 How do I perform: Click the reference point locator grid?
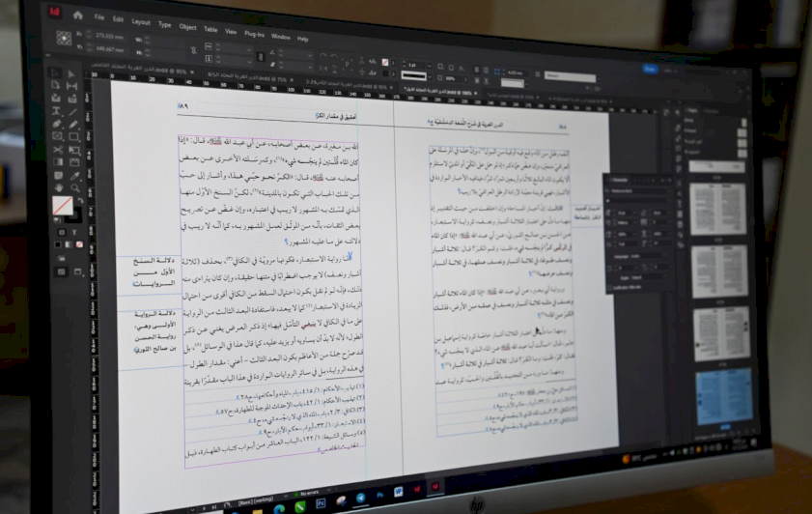(x=64, y=38)
